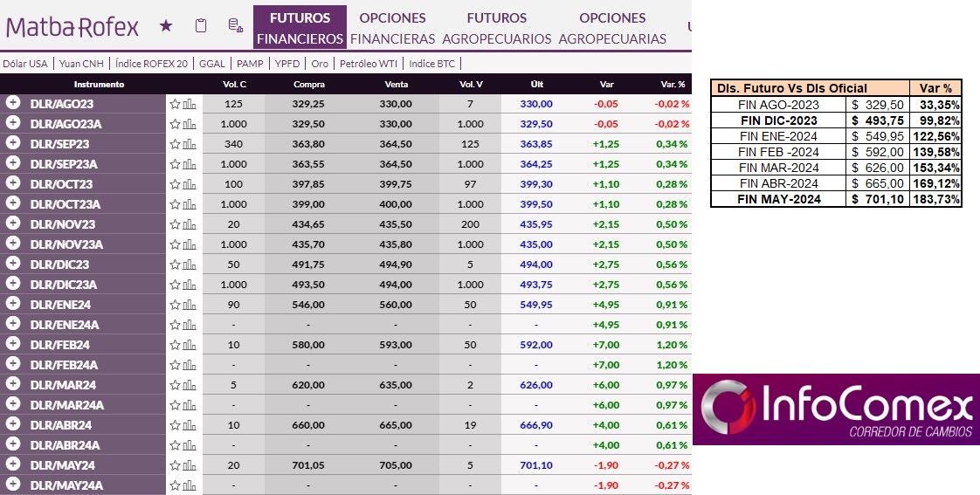Viewport: 980px width, 495px height.
Task: Open the chart icon for DLR/AGO23
Action: (x=190, y=104)
